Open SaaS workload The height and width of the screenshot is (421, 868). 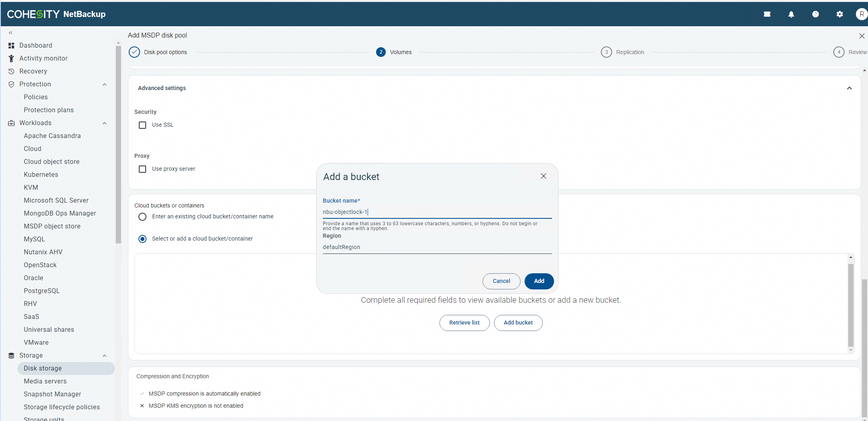(x=31, y=317)
